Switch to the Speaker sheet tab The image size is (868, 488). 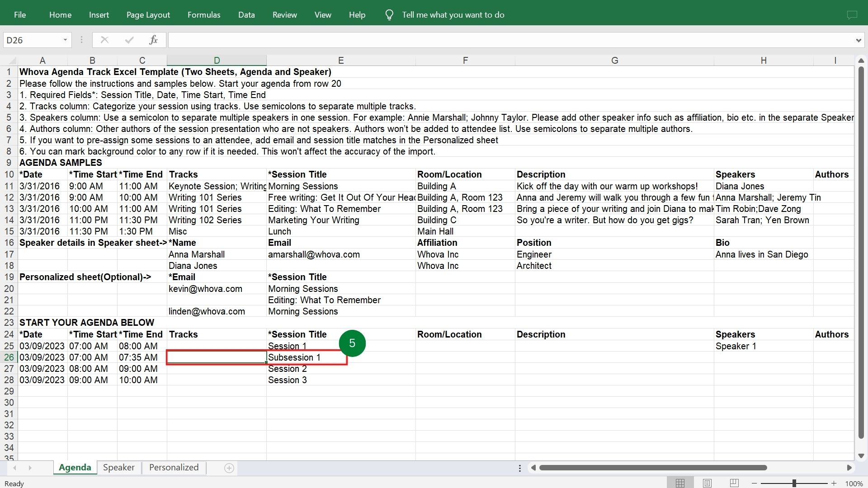118,468
